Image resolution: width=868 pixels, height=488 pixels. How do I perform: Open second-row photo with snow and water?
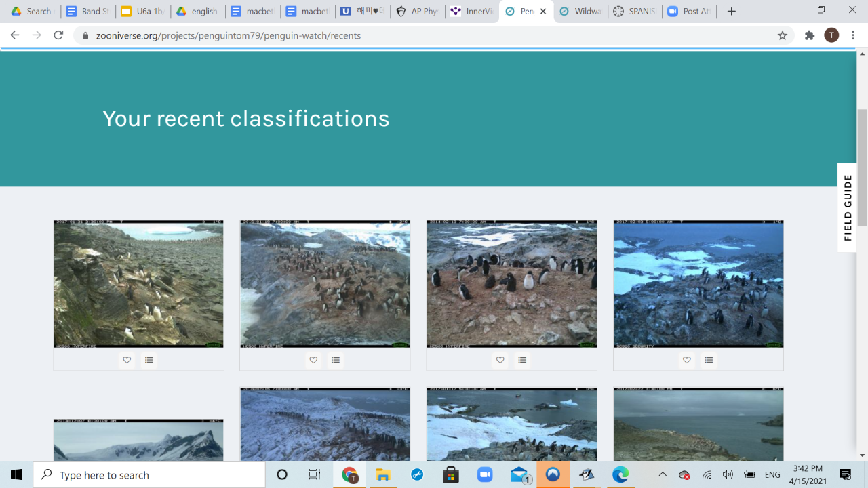click(512, 424)
